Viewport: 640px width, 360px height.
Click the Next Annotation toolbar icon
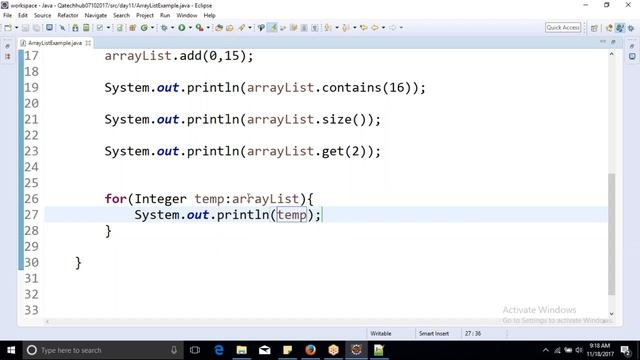328,28
